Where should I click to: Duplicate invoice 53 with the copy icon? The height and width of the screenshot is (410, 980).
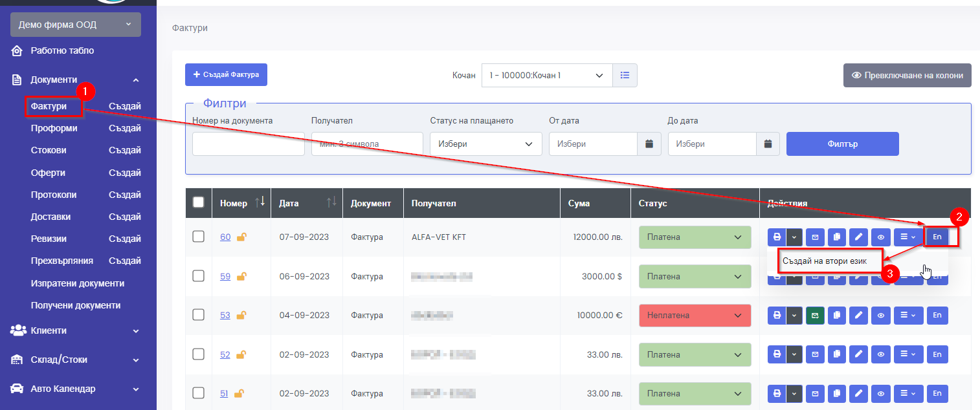click(836, 316)
